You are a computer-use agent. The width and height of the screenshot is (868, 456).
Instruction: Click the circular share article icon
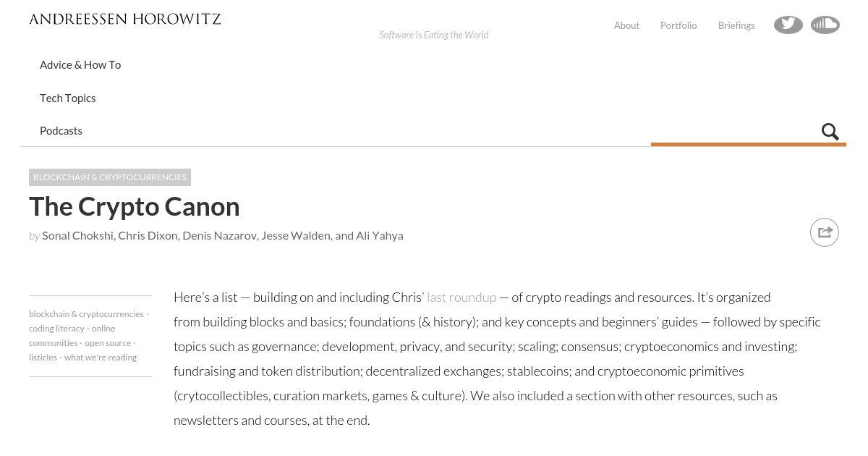pyautogui.click(x=825, y=232)
